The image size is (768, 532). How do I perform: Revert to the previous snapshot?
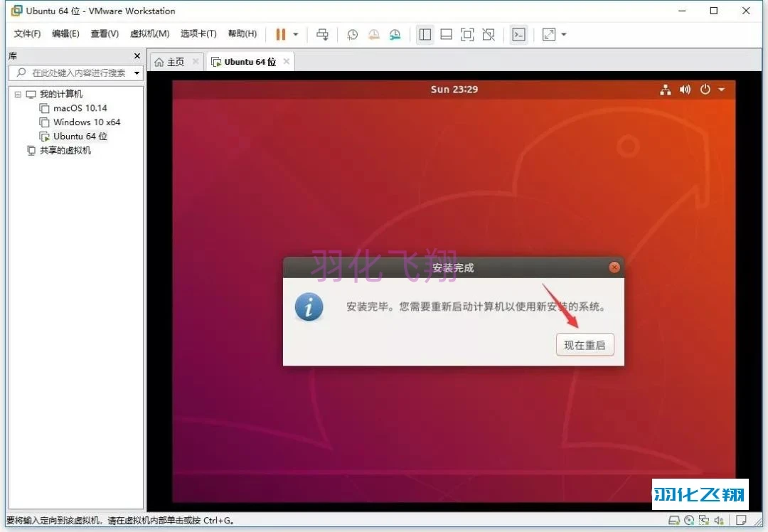tap(374, 34)
